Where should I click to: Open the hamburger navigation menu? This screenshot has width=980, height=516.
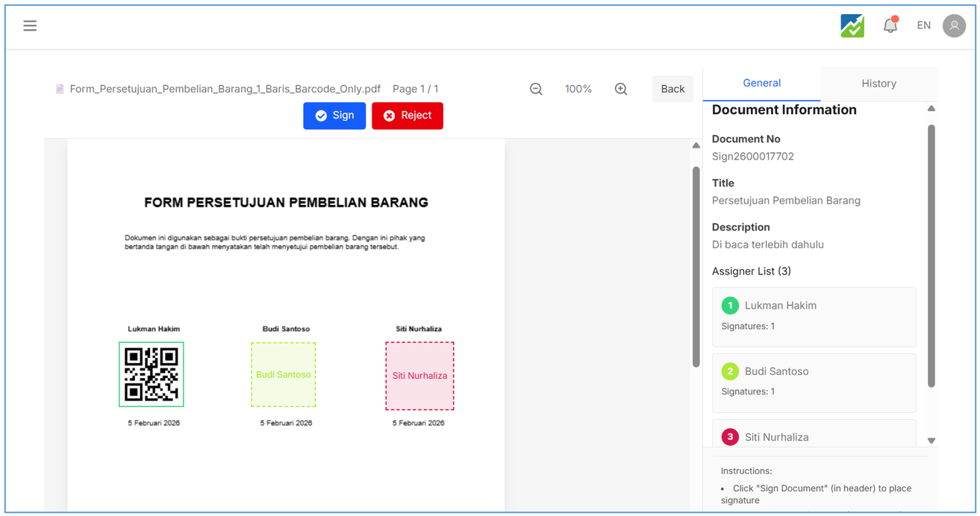(x=30, y=26)
